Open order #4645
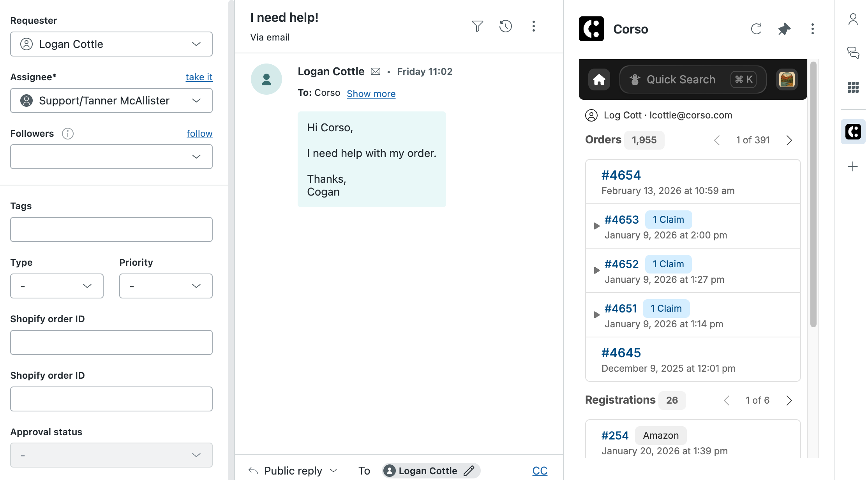 pos(621,353)
